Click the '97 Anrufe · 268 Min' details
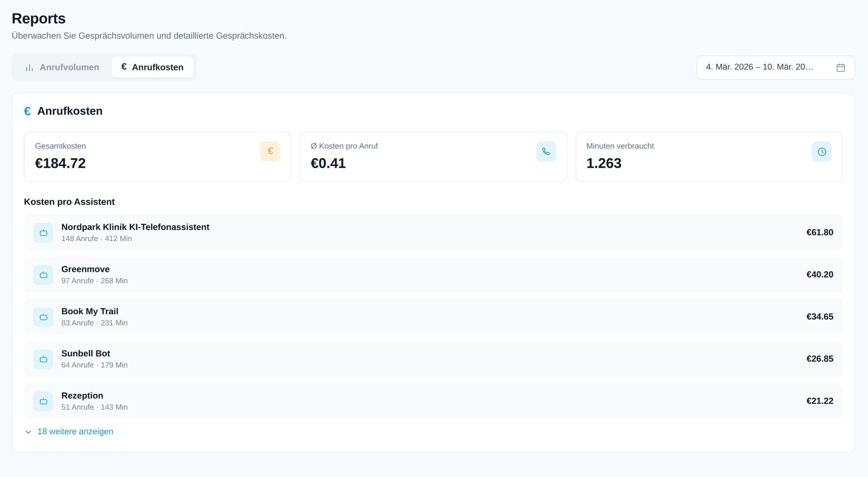This screenshot has width=868, height=477. (95, 281)
